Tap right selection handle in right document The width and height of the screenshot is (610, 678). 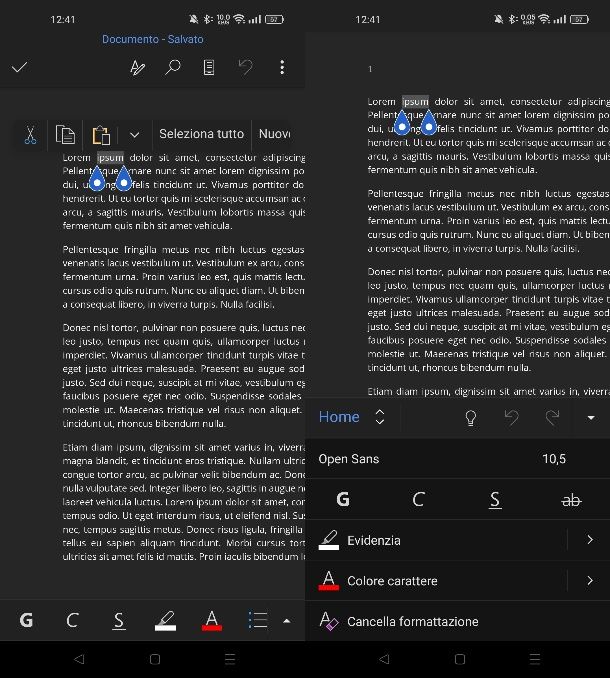click(428, 122)
